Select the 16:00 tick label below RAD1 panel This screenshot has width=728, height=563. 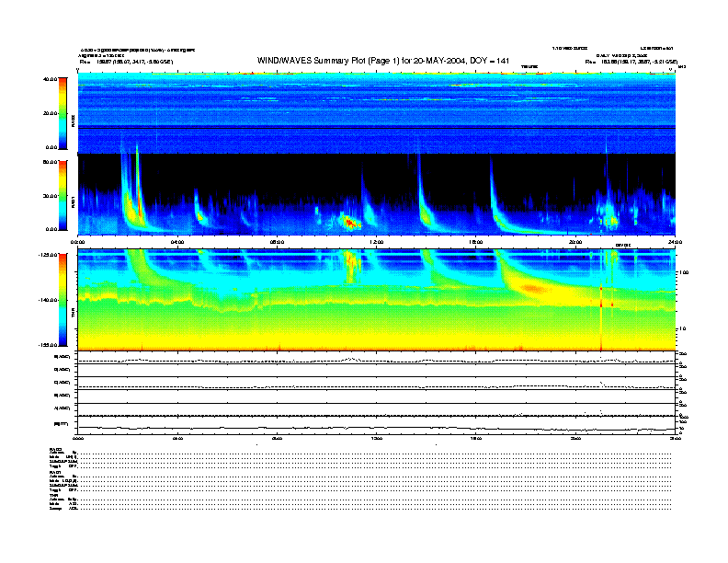(x=475, y=242)
